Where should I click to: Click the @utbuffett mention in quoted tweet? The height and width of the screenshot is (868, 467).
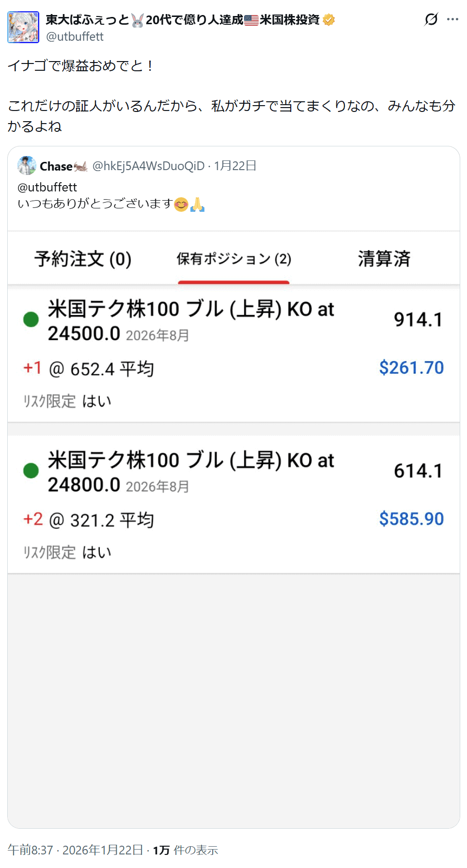(47, 187)
